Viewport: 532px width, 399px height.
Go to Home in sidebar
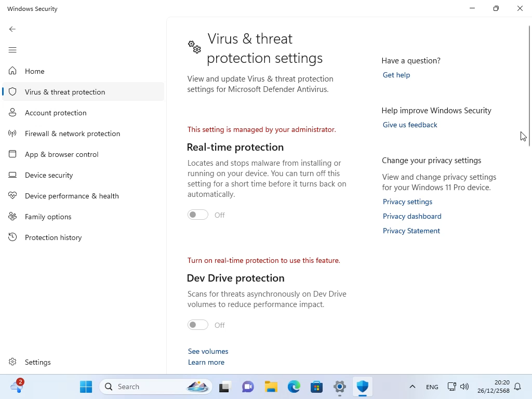click(34, 71)
